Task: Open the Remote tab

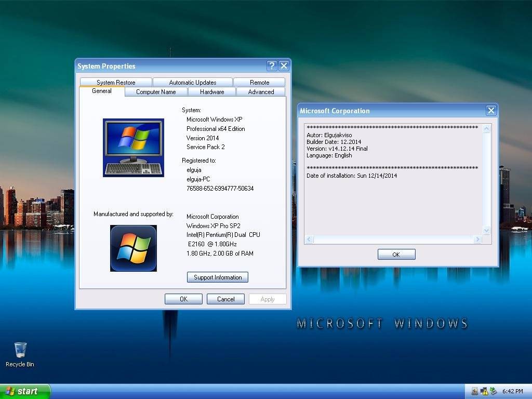Action: (260, 83)
